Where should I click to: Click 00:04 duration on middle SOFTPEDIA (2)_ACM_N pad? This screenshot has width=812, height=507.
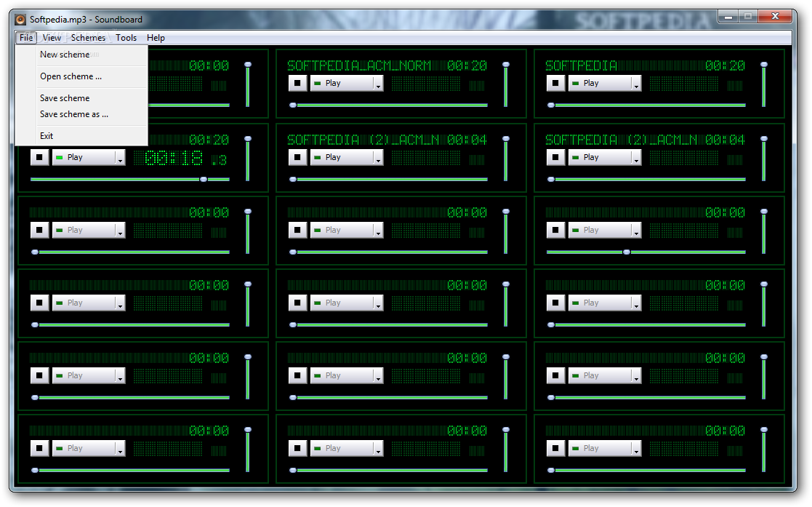coord(467,140)
